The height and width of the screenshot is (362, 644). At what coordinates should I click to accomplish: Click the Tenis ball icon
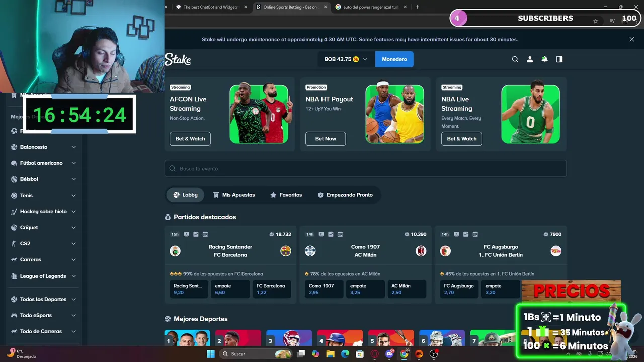14,196
